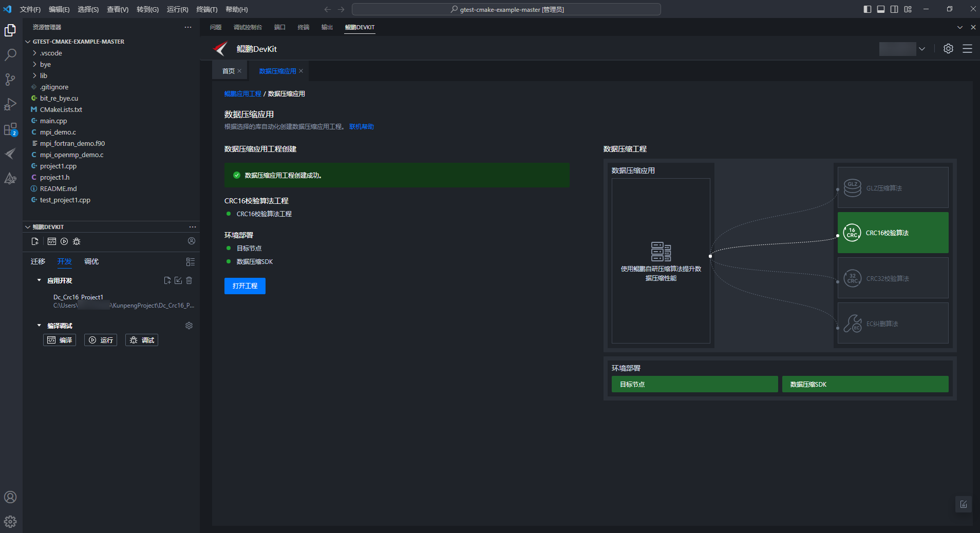Switch to the 首页 tab
980x533 pixels.
[229, 71]
